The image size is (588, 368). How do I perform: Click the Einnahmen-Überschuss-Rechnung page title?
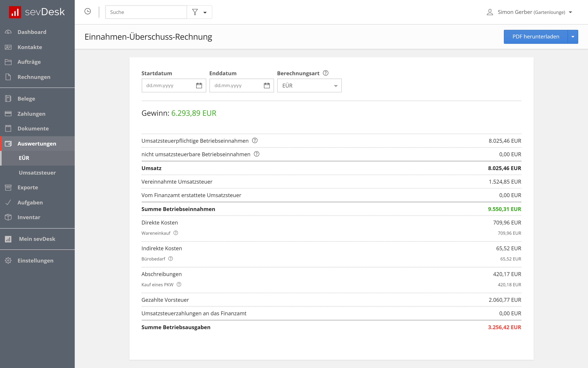pos(148,37)
